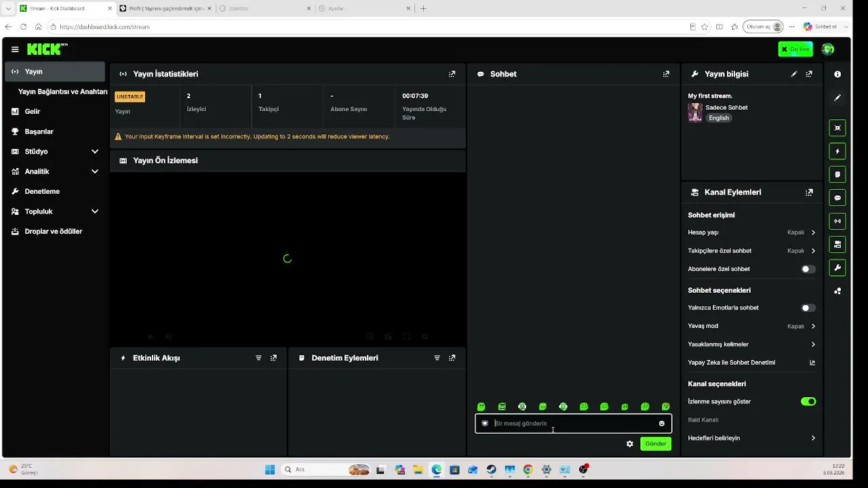Screen dimensions: 868x488
Task: Focus the Bir mesaj gönderin chat input
Action: coord(574,424)
